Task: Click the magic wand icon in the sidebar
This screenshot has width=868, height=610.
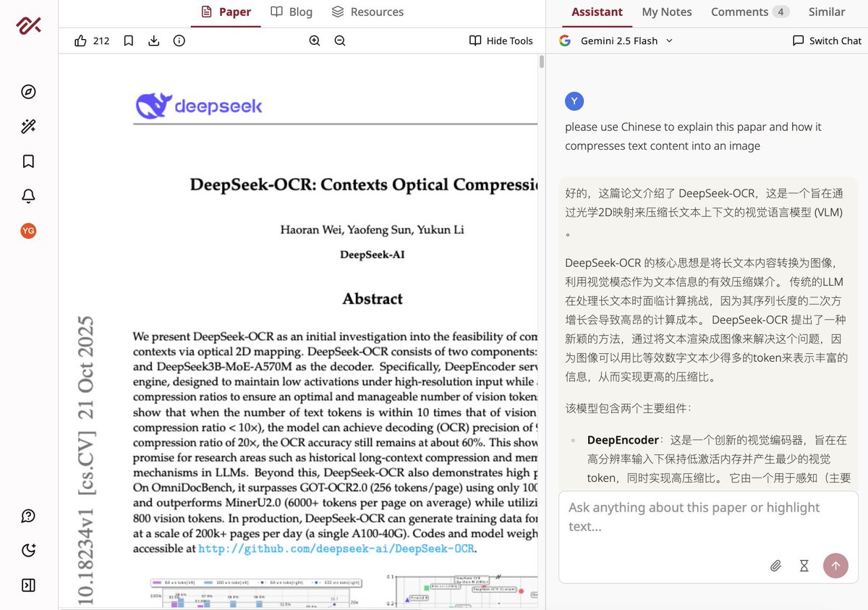Action: 28,127
